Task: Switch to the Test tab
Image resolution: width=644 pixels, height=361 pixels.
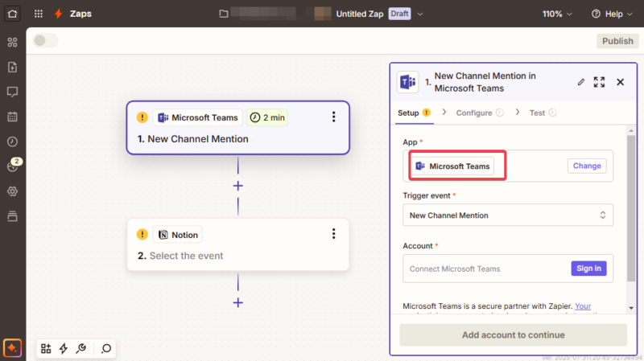Action: 543,113
